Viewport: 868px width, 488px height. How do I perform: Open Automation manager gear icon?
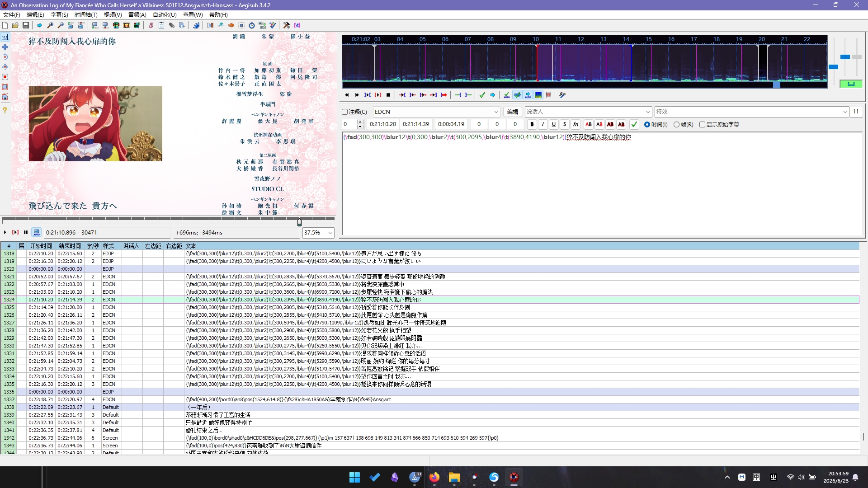point(196,25)
